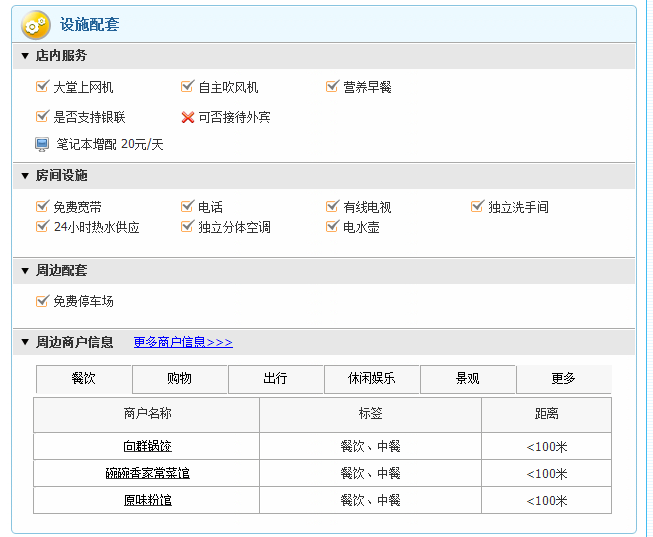Collapse the 周边配套 section
Screen dimensions: 653x537
coord(25,271)
